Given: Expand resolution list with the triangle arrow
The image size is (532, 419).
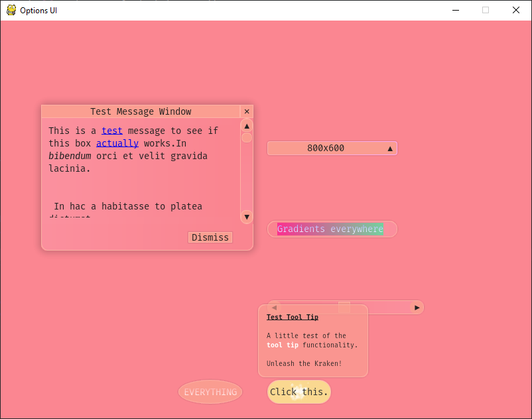Looking at the screenshot, I should click(x=390, y=149).
